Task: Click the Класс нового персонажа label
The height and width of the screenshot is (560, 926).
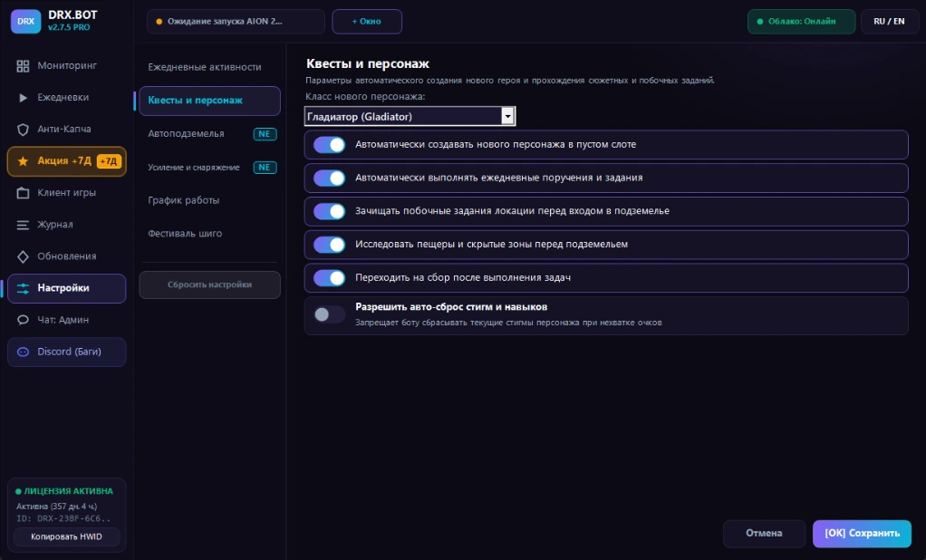Action: 365,96
